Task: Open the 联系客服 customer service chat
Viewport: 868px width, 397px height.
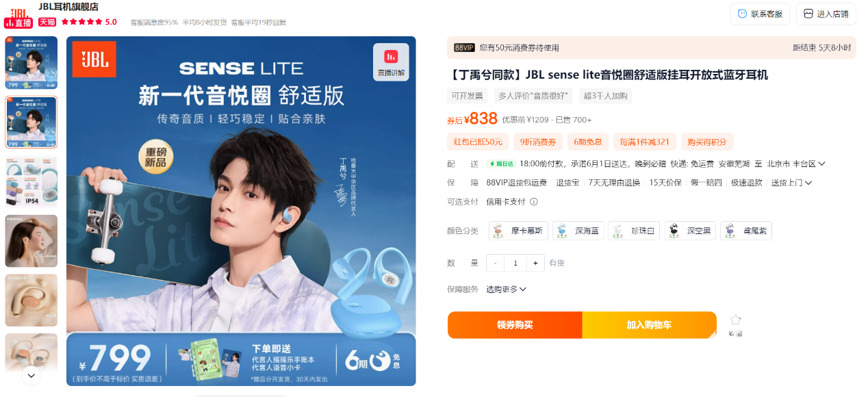Action: point(760,14)
